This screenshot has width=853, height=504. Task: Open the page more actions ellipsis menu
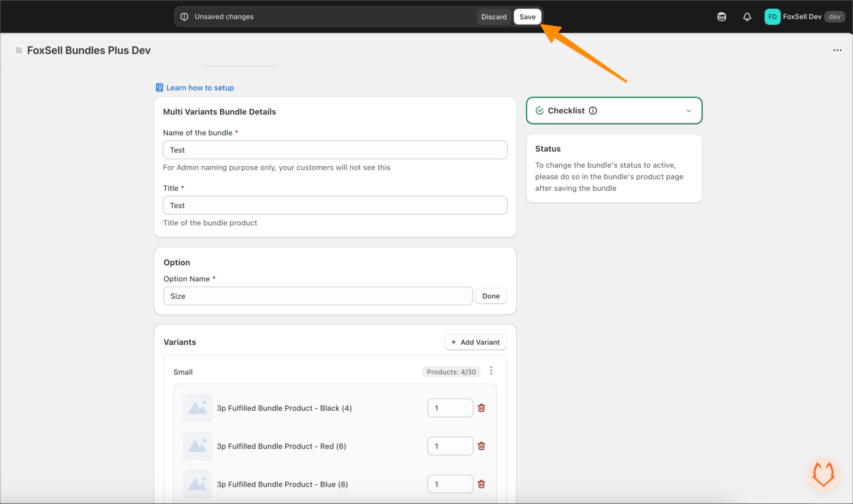coord(837,50)
